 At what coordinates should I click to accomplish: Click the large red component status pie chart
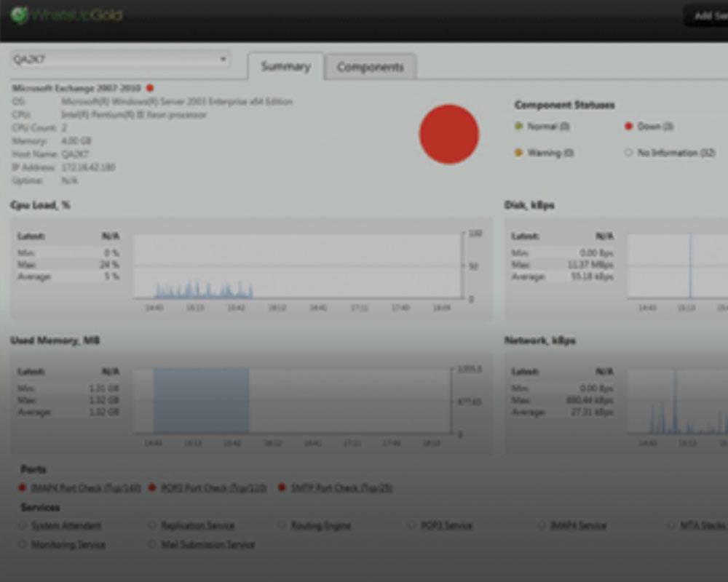pyautogui.click(x=448, y=134)
